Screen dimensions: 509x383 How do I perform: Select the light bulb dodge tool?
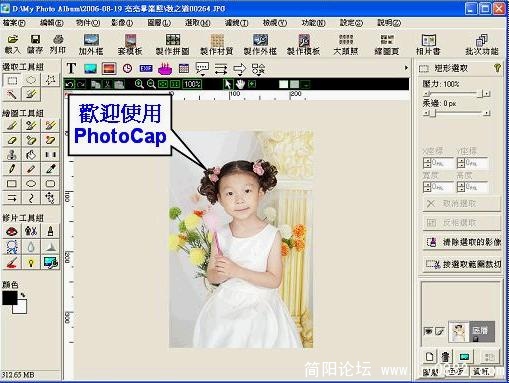tap(31, 262)
